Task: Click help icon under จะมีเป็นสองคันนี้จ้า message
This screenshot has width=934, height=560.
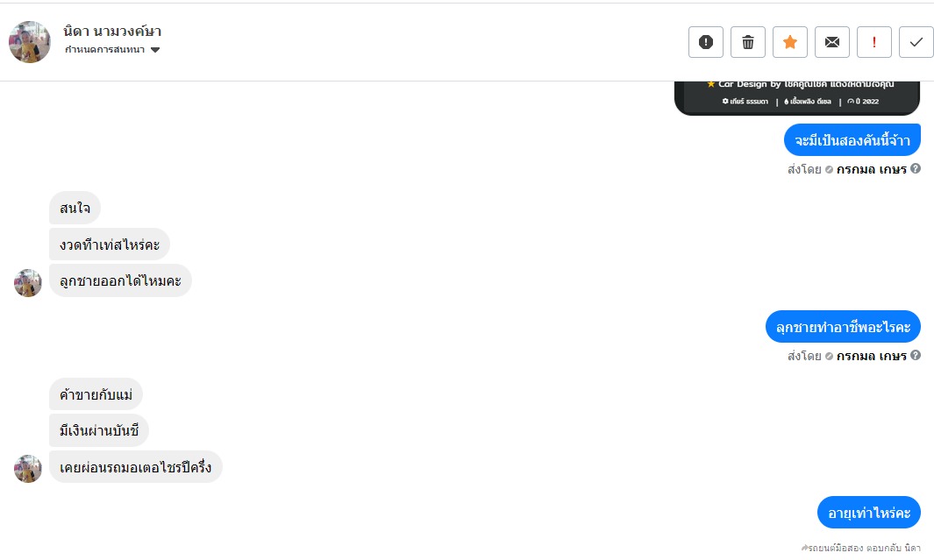Action: [x=916, y=169]
